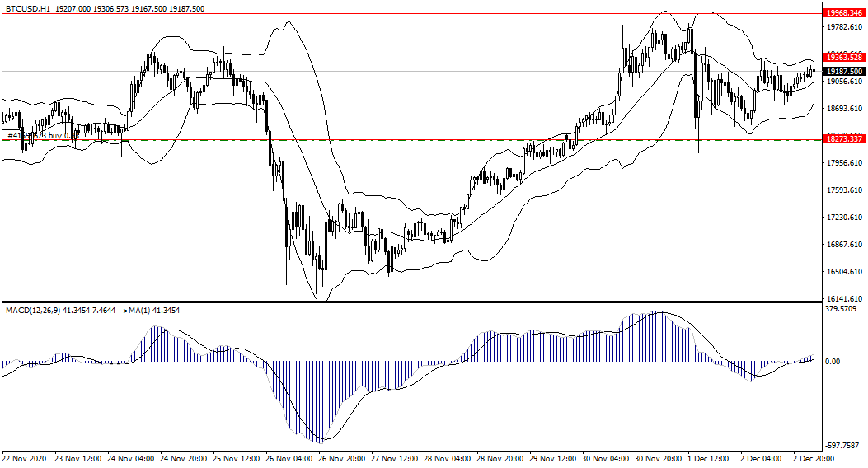Select the red 19363.528 price level tag
The image size is (868, 468).
(844, 58)
